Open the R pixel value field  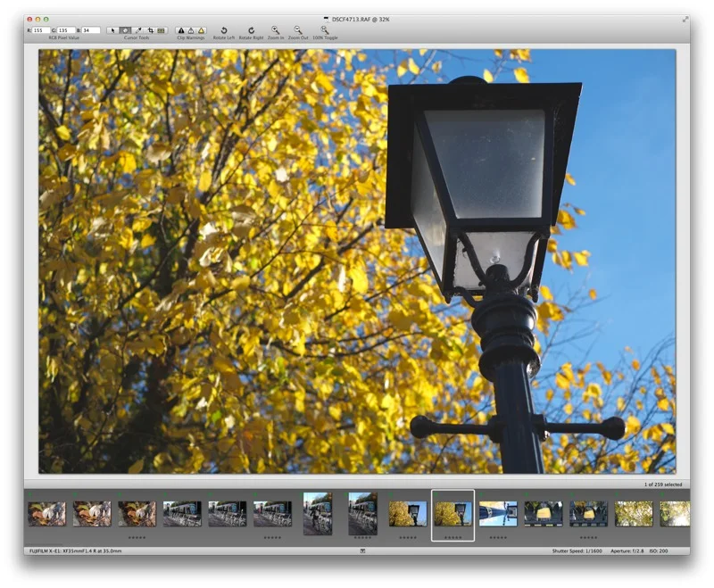coord(40,29)
